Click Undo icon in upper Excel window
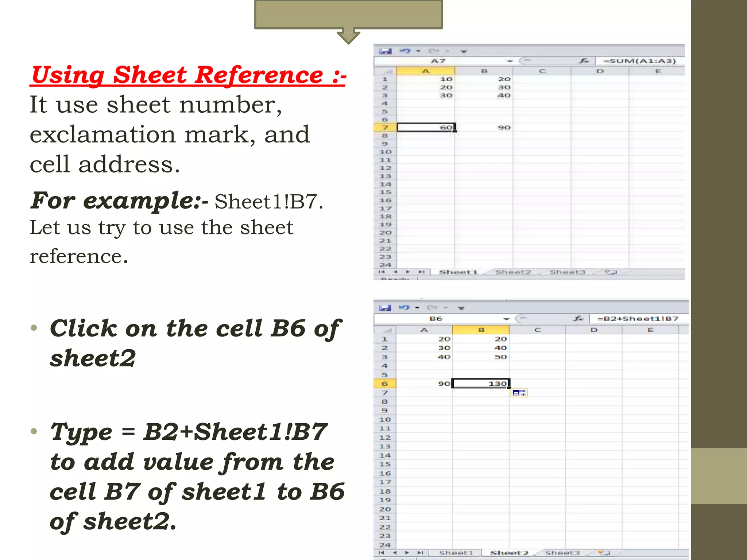The height and width of the screenshot is (560, 747). [405, 51]
